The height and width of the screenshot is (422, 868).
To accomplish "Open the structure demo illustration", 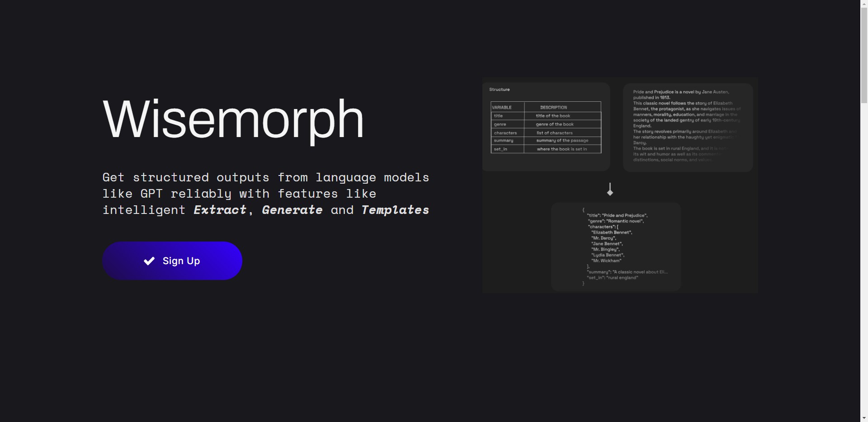I will pos(620,185).
